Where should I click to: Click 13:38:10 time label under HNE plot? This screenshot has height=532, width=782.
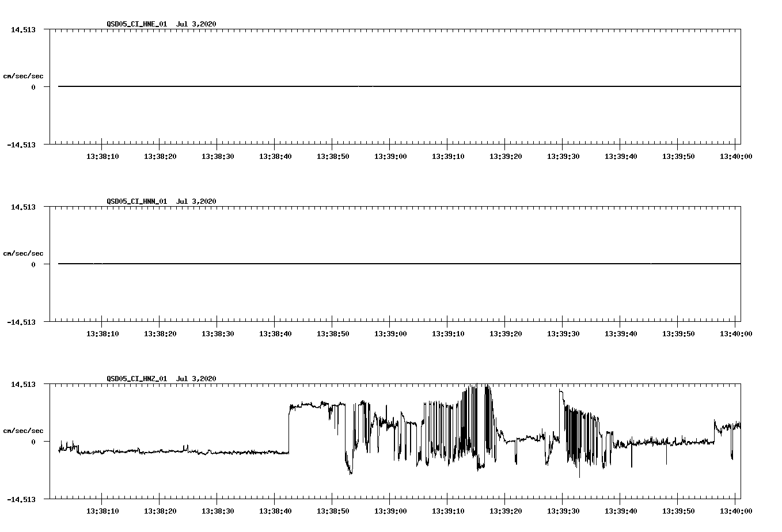pyautogui.click(x=103, y=156)
